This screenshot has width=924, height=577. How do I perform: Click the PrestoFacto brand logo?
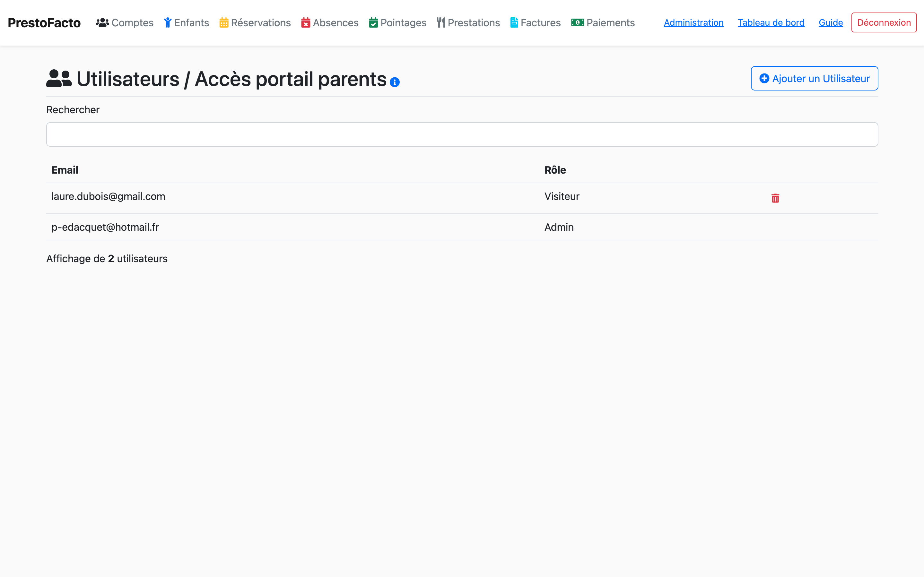tap(44, 23)
